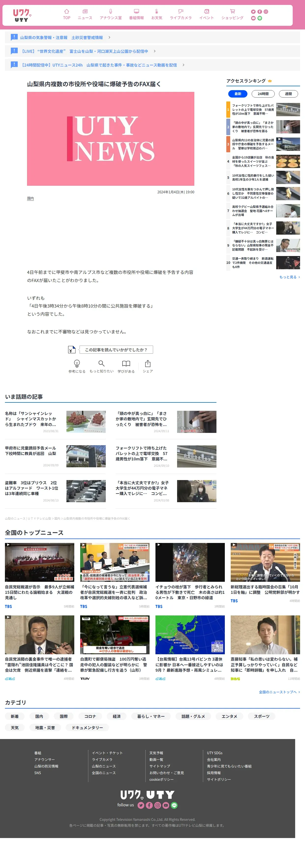Viewport: 305px width, 868px height.
Task: Open ranking item 7 高校ラグビー article
Action: click(263, 211)
